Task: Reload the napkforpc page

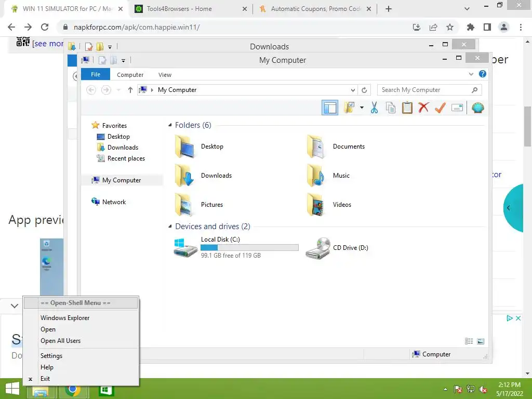Action: [45, 27]
